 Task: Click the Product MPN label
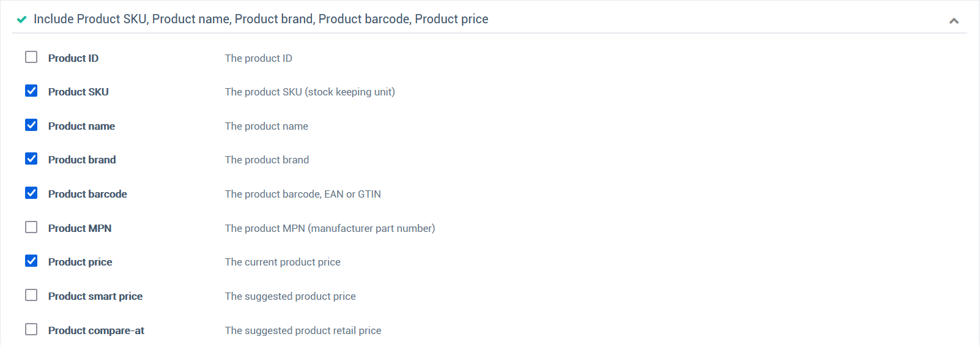[x=80, y=228]
